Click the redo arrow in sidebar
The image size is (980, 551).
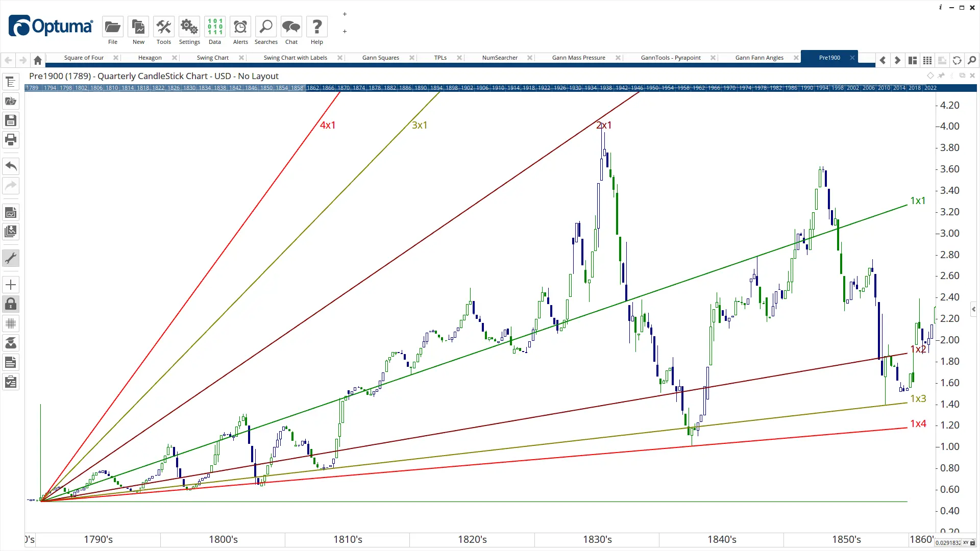pyautogui.click(x=11, y=186)
